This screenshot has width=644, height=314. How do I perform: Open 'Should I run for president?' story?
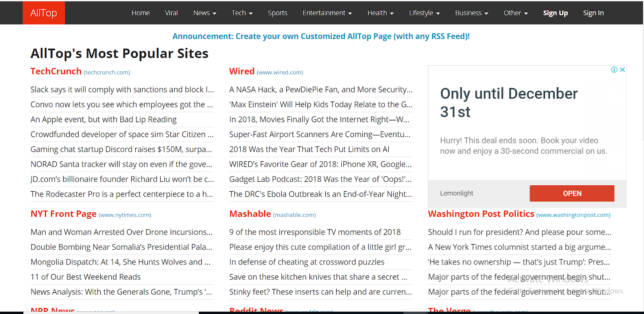click(x=520, y=232)
